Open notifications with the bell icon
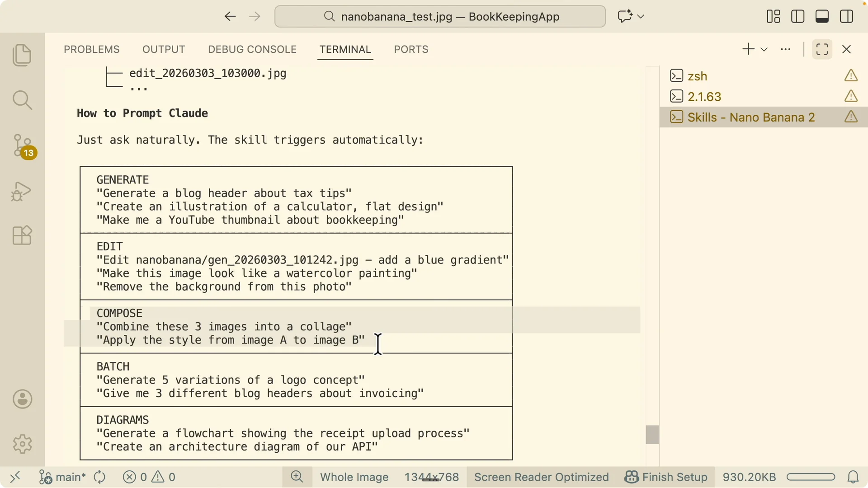 point(853,477)
